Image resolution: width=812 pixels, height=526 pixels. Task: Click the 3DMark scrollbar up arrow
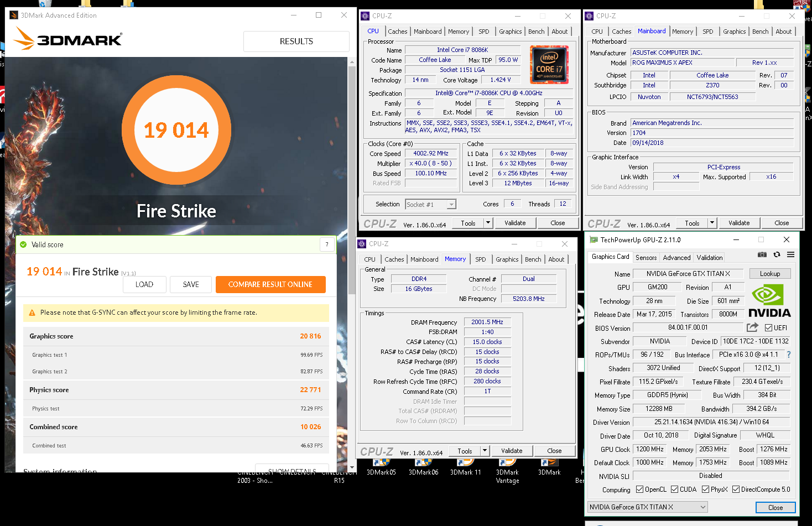click(352, 62)
